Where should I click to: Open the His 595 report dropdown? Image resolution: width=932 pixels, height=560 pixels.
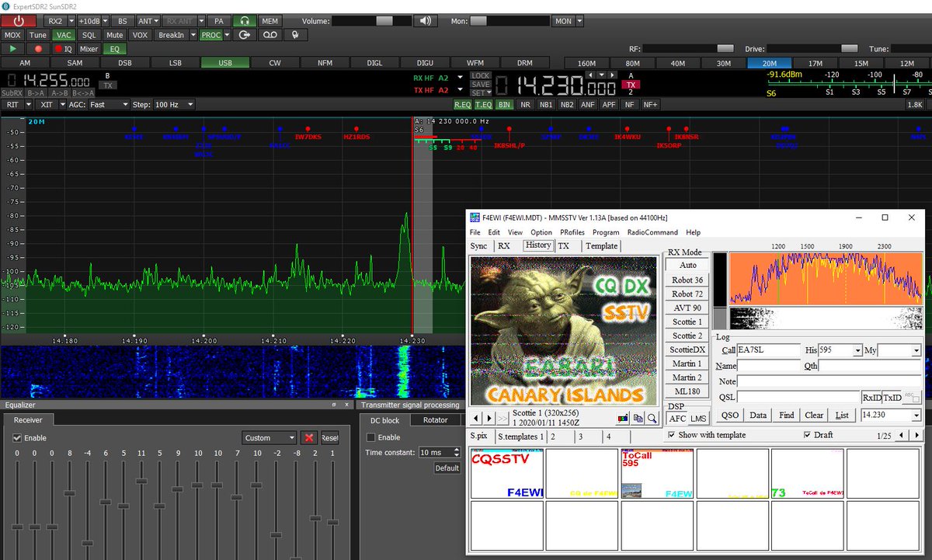pyautogui.click(x=857, y=351)
